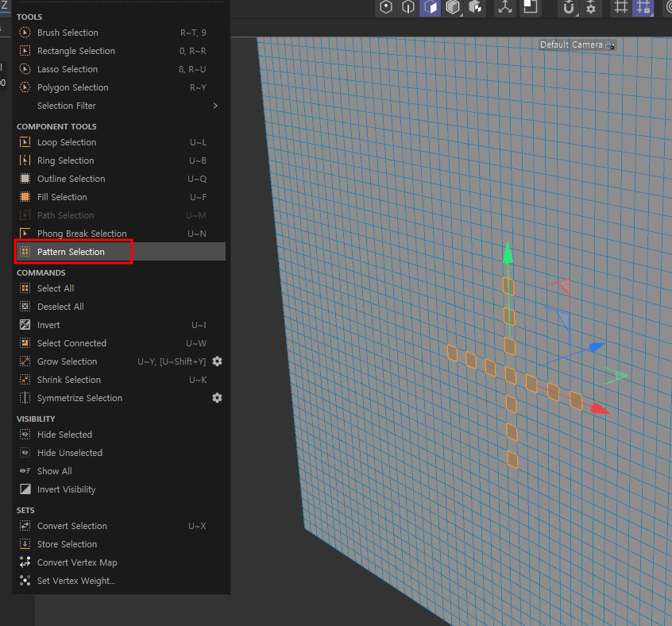Click the blue Z-axis arrow handle

pos(597,346)
